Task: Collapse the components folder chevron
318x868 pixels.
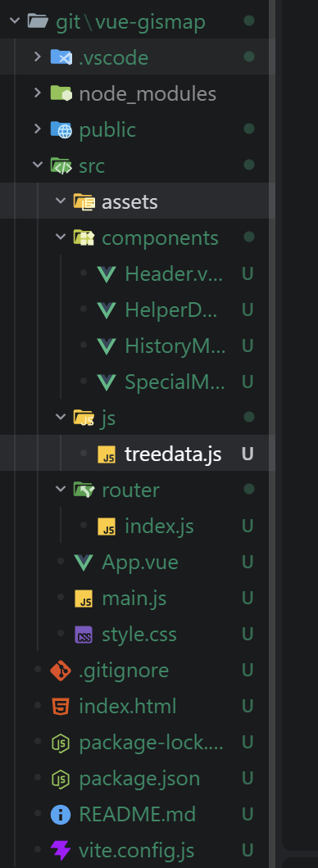Action: [x=61, y=237]
